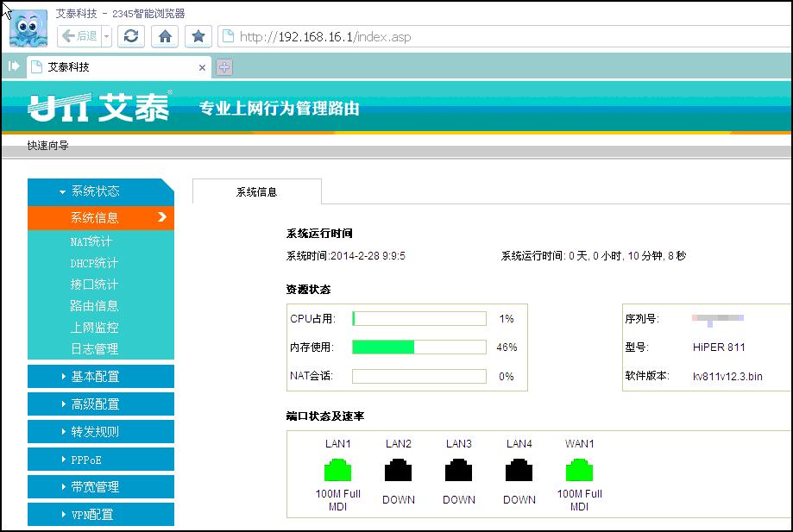Viewport: 793px width, 532px height.
Task: Expand the 高级配置 menu section
Action: click(101, 404)
